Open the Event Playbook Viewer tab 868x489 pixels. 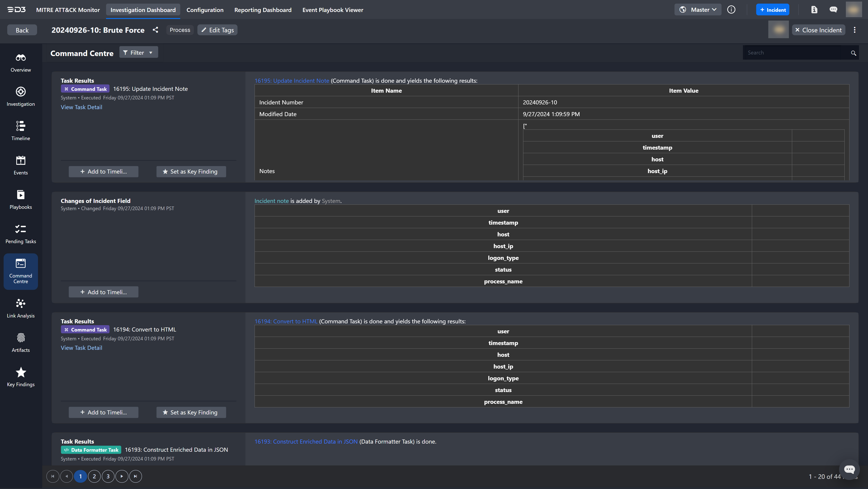(333, 10)
